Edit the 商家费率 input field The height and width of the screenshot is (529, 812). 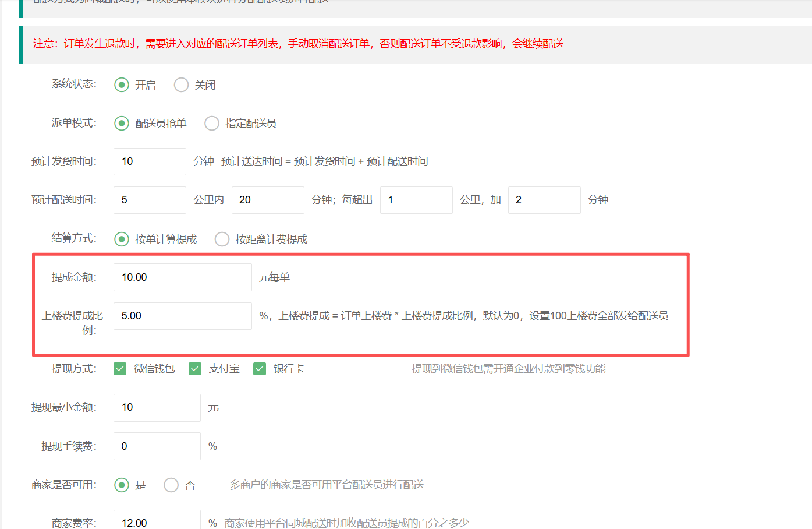pyautogui.click(x=157, y=521)
